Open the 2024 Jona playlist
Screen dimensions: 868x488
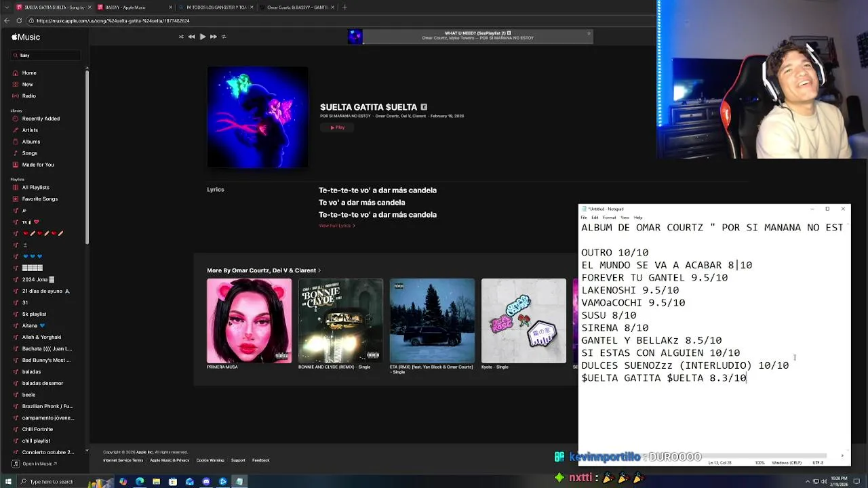38,279
